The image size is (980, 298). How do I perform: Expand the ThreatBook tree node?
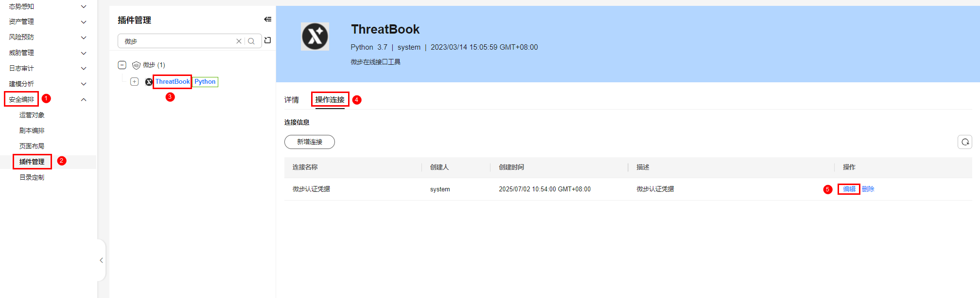click(x=135, y=82)
